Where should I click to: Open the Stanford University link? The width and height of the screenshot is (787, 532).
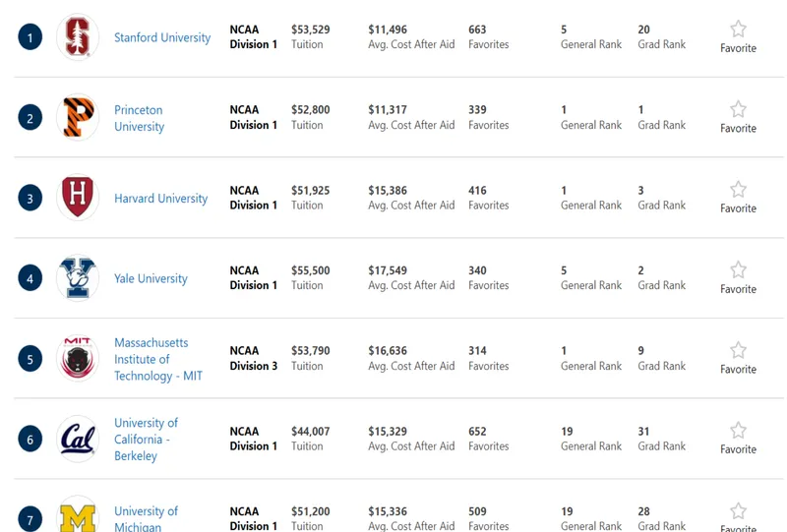coord(162,37)
